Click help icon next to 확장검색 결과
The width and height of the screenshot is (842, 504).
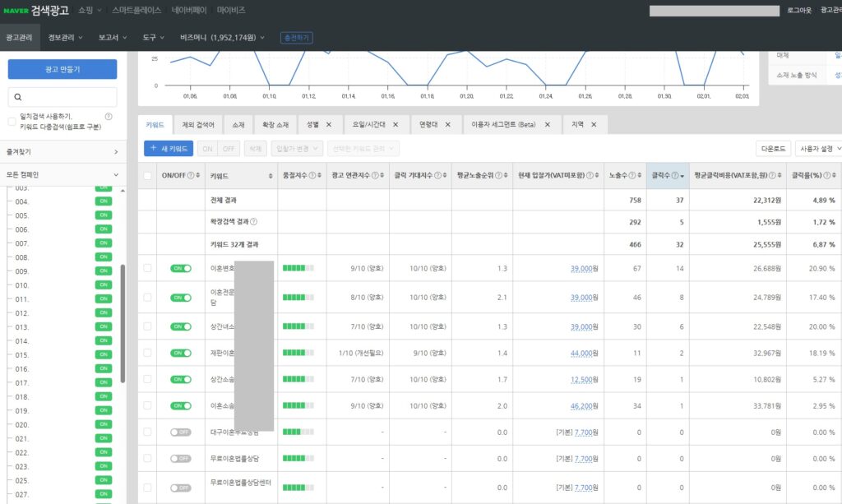(x=253, y=222)
